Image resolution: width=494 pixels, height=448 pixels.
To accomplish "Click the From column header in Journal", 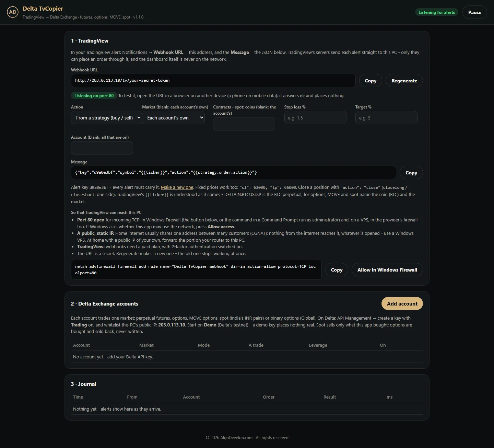I will [x=132, y=397].
